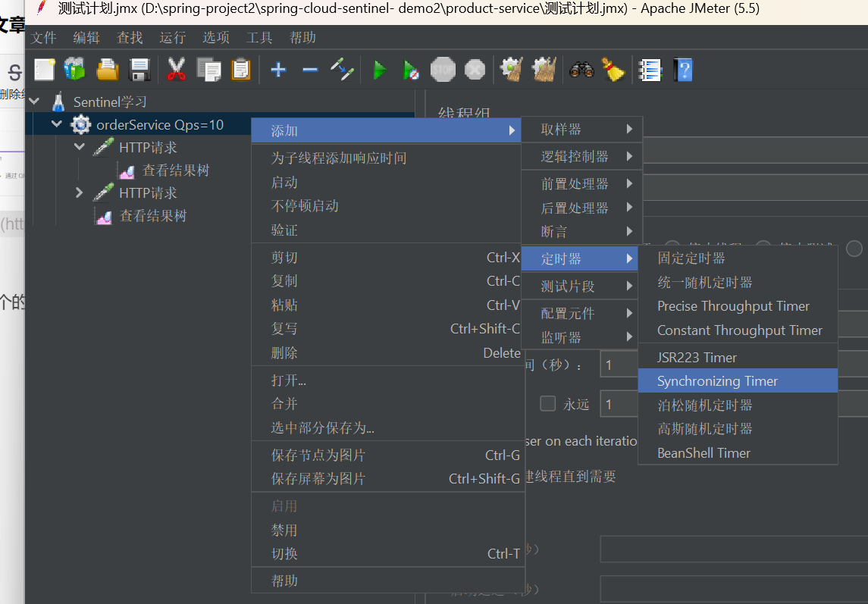The width and height of the screenshot is (868, 604).
Task: Open the Function helper list icon
Action: click(x=650, y=70)
